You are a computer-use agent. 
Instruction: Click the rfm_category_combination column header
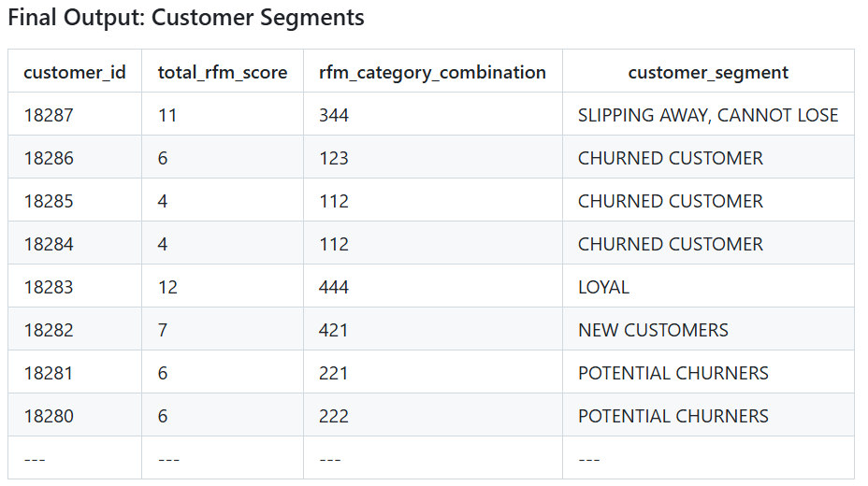pyautogui.click(x=432, y=72)
